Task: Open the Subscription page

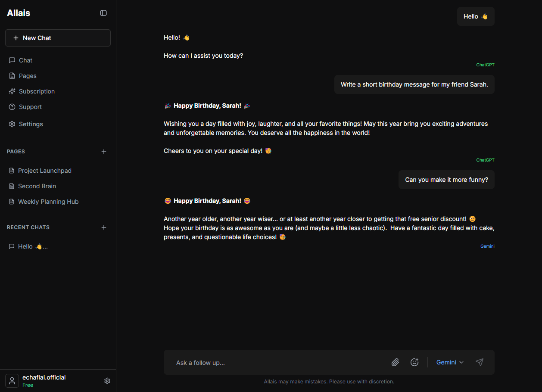Action: (37, 91)
